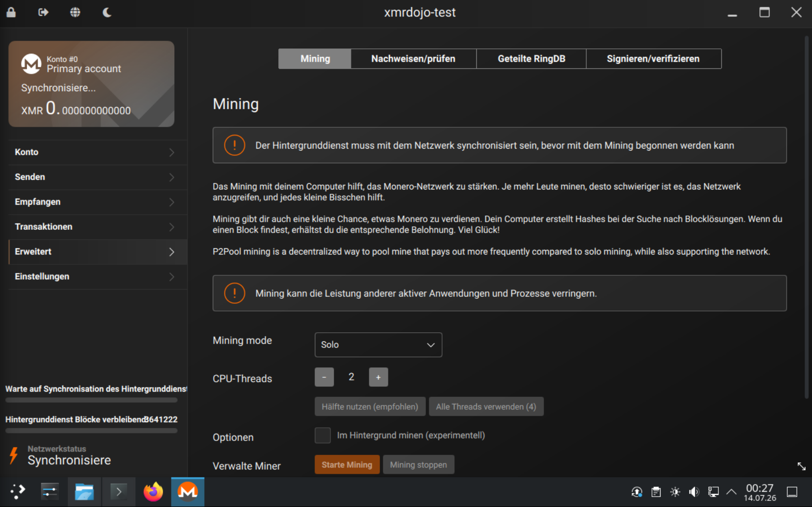Open the clipboard tray icon
Screen dimensions: 812x507
(656, 492)
